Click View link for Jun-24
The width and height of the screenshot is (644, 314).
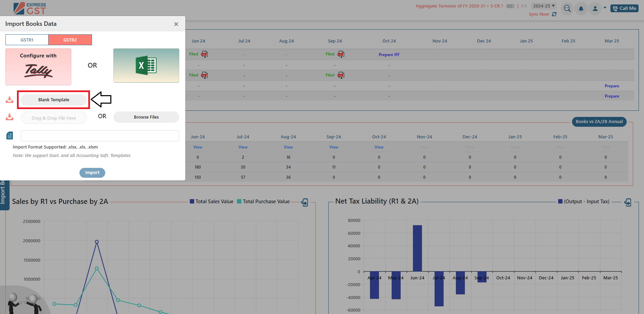tap(198, 147)
